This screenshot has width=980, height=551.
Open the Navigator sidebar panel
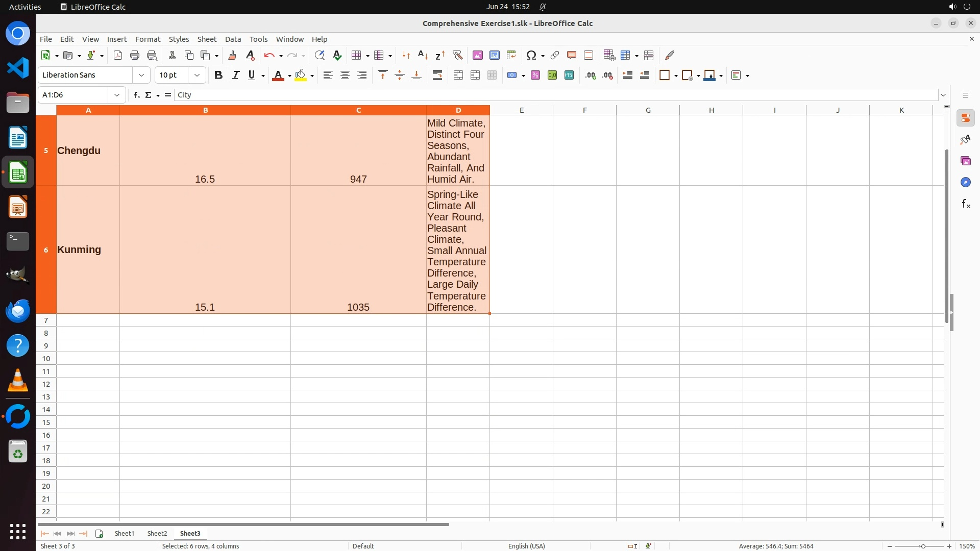[x=965, y=183]
